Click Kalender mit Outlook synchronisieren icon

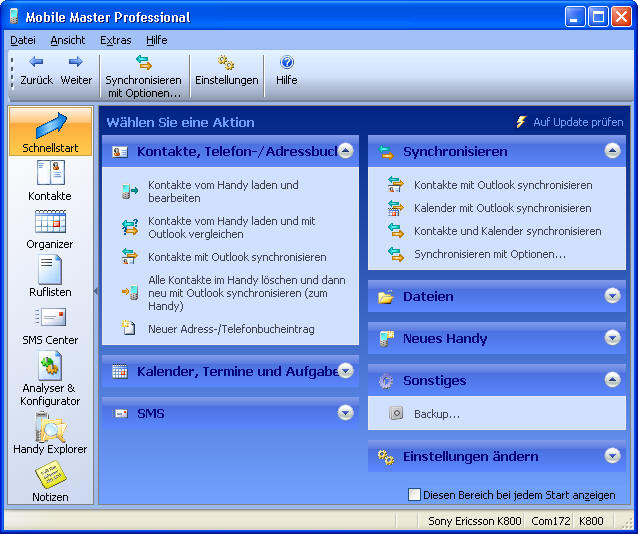[x=395, y=208]
